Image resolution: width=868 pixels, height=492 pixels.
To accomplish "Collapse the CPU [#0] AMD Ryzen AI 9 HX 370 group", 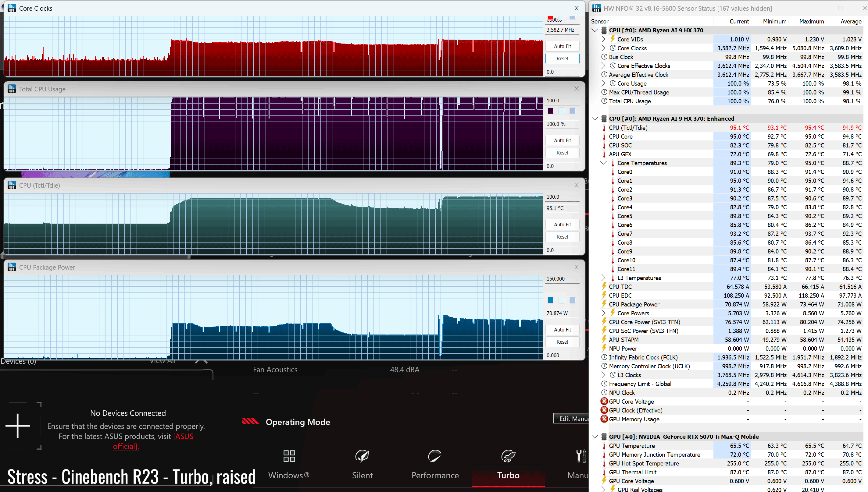I will point(595,30).
